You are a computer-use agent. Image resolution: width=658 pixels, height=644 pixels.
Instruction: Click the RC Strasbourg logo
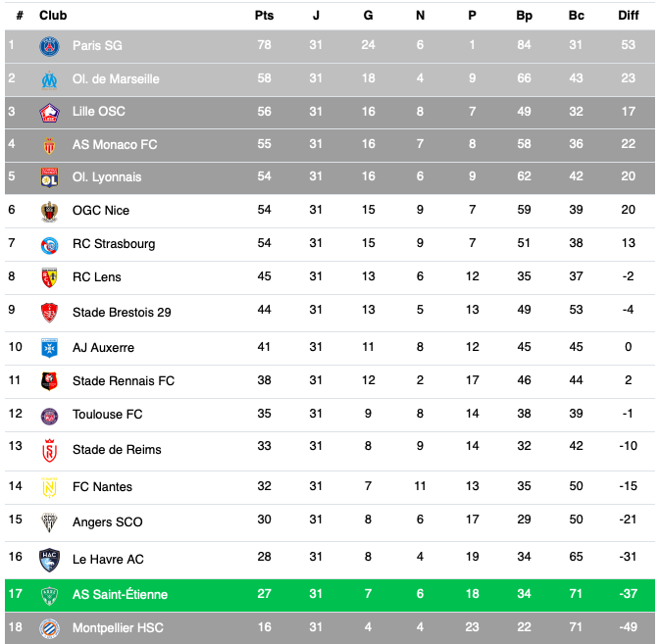click(x=49, y=245)
